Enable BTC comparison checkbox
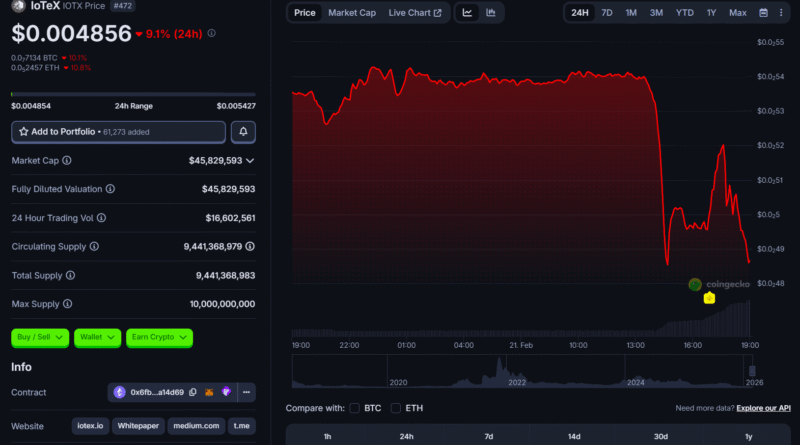The width and height of the screenshot is (800, 445). coord(355,408)
